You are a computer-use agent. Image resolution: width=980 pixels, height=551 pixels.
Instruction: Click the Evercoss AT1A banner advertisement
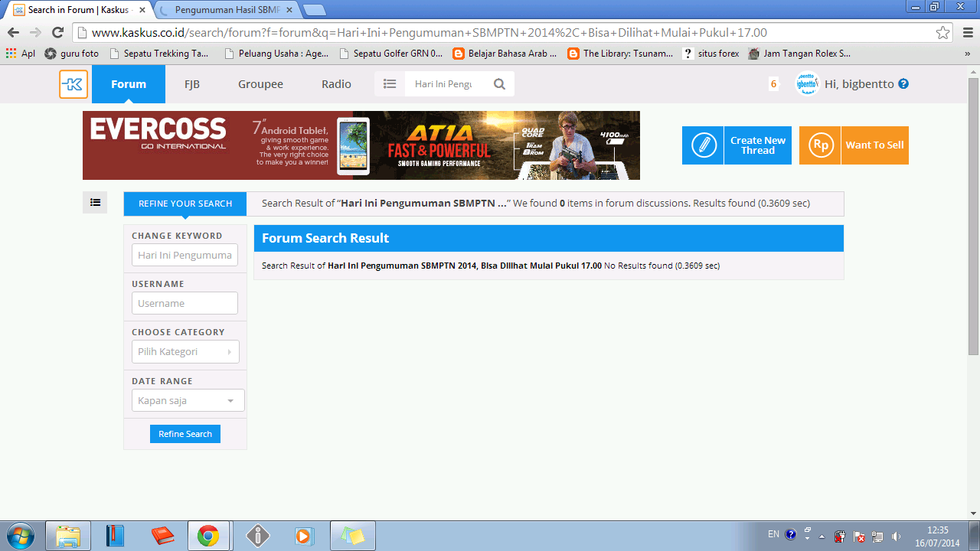(x=361, y=145)
